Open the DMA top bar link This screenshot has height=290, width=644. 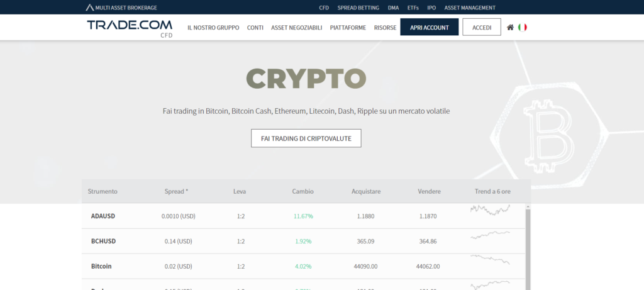click(394, 8)
